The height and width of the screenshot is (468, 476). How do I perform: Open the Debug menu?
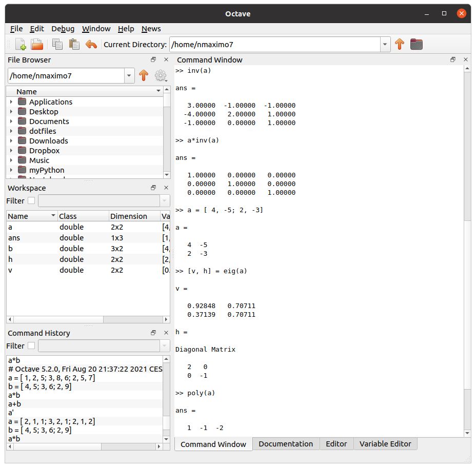[x=63, y=29]
